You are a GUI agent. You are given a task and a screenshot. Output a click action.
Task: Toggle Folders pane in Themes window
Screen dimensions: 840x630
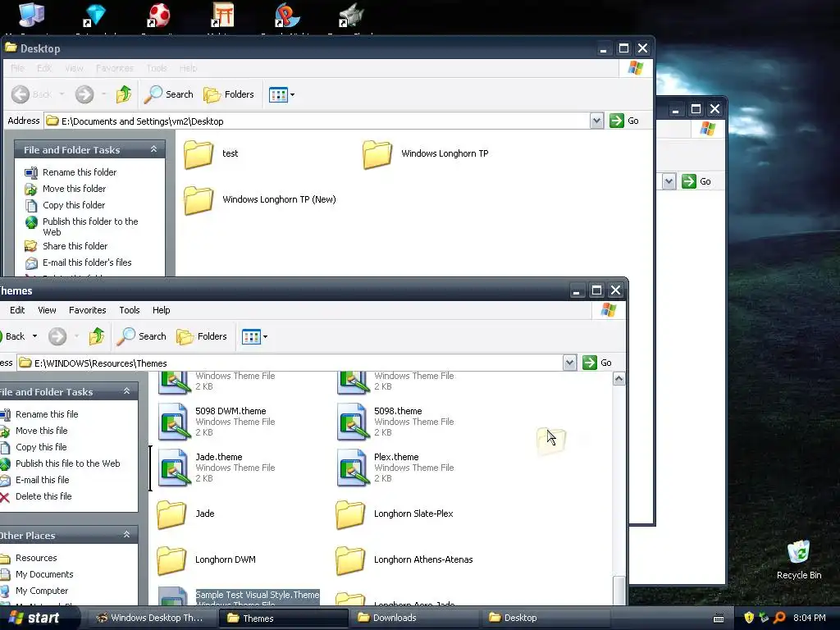click(x=202, y=336)
